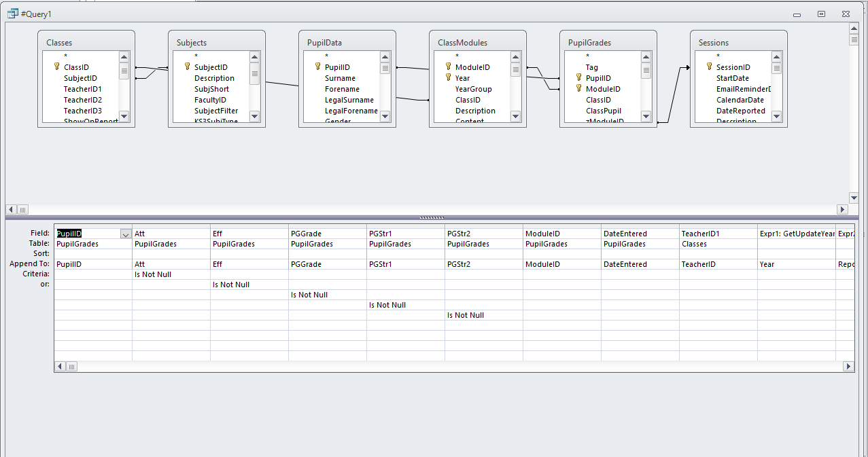Select CalendarDate in Sessions table
Image resolution: width=868 pixels, height=457 pixels.
pyautogui.click(x=740, y=100)
